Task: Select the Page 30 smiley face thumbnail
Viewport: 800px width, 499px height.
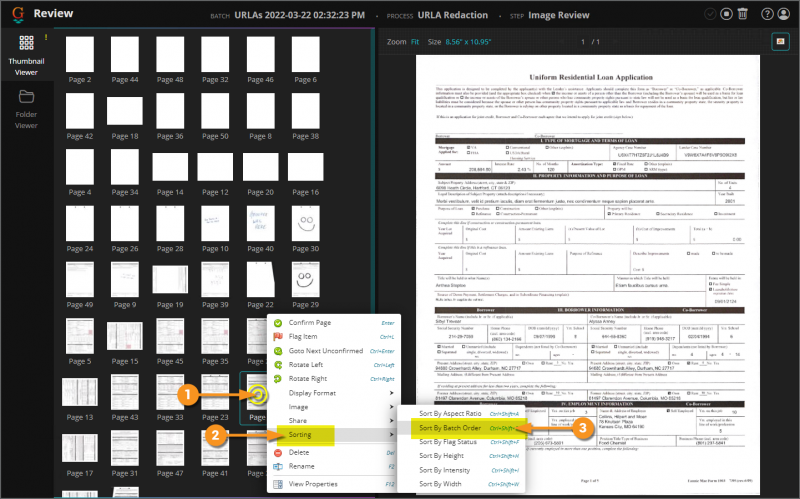Action: [306, 223]
